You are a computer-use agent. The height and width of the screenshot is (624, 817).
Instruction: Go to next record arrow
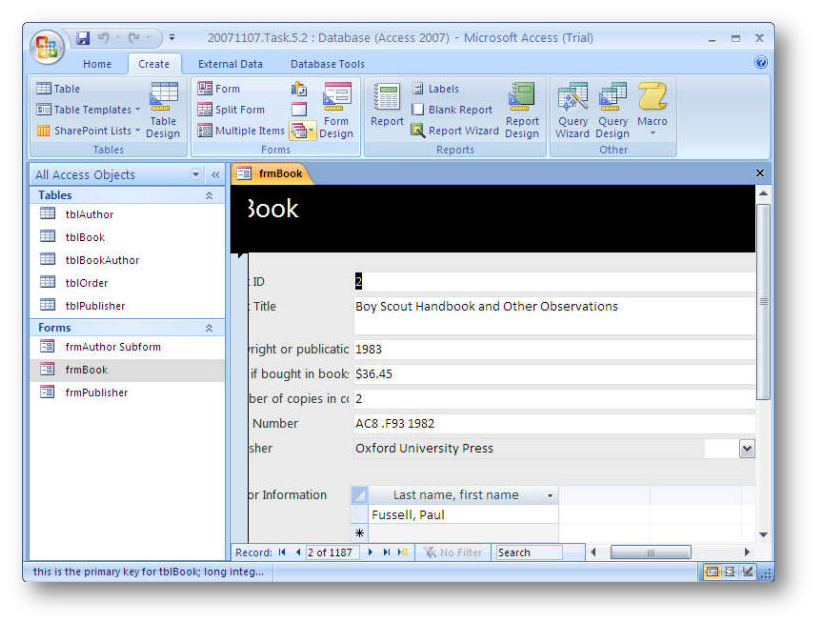click(371, 552)
